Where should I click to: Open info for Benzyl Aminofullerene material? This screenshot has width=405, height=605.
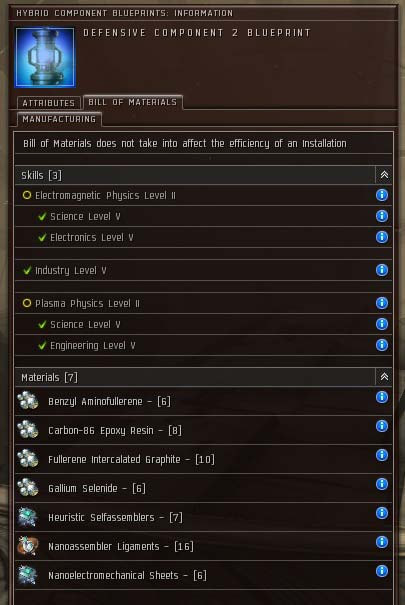(381, 397)
